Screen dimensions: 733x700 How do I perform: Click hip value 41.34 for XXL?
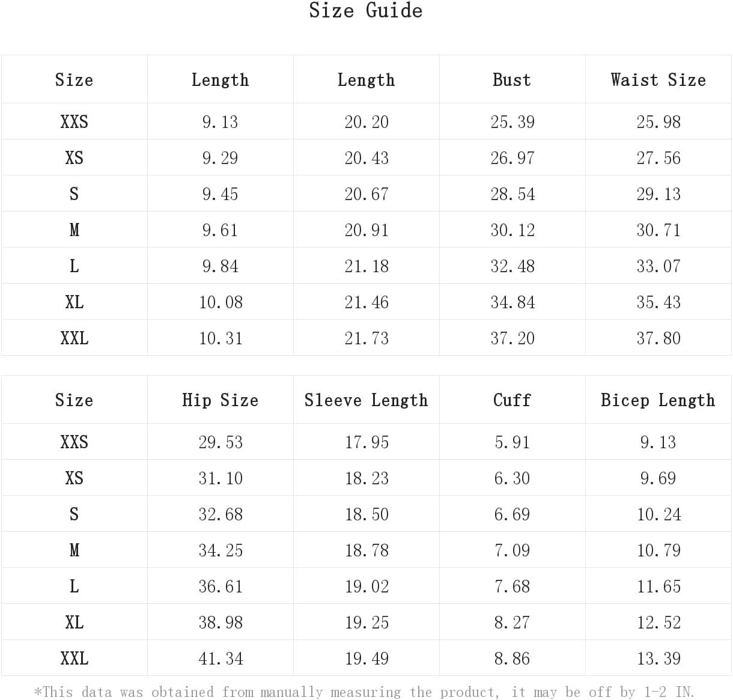click(x=221, y=659)
